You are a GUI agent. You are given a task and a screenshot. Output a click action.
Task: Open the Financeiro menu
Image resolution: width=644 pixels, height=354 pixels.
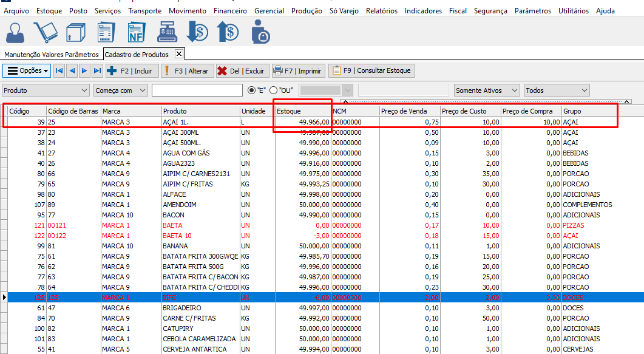[230, 11]
